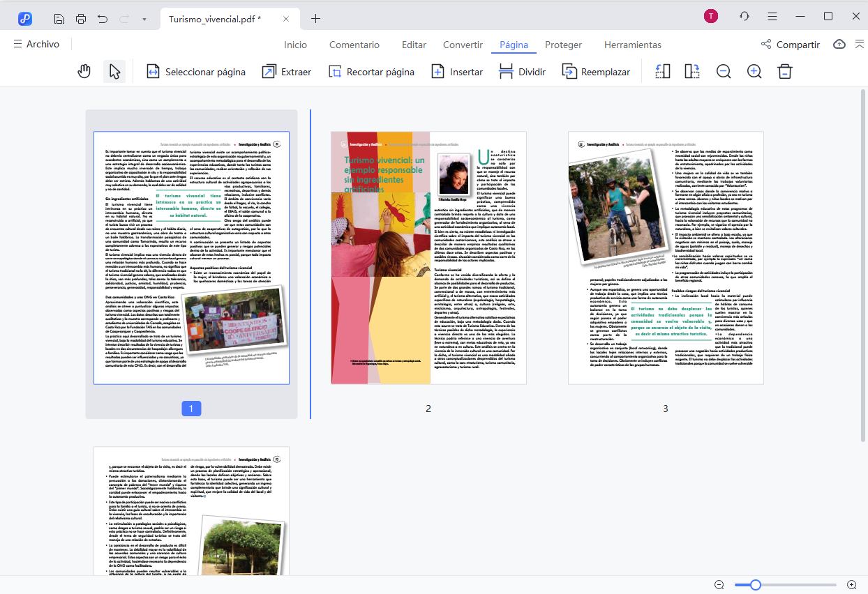Open the hamburger menu in title bar
Viewport: 868px width, 594px height.
coord(772,16)
